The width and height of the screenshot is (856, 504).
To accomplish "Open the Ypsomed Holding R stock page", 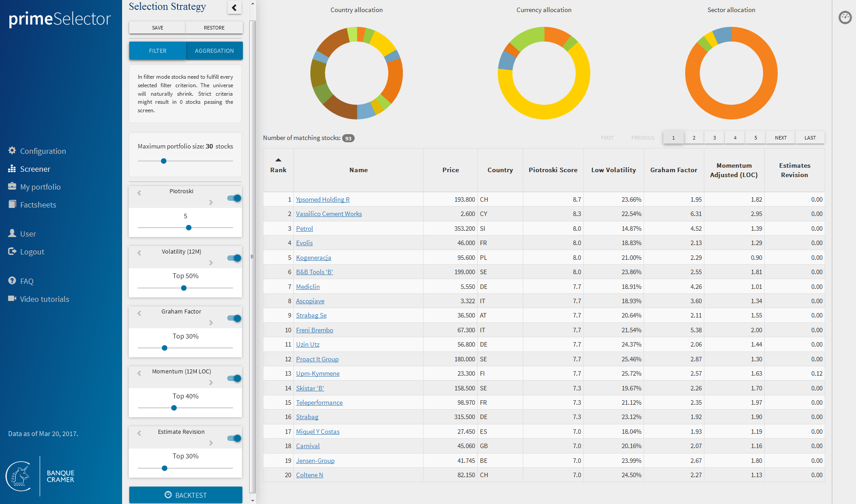I will (322, 199).
